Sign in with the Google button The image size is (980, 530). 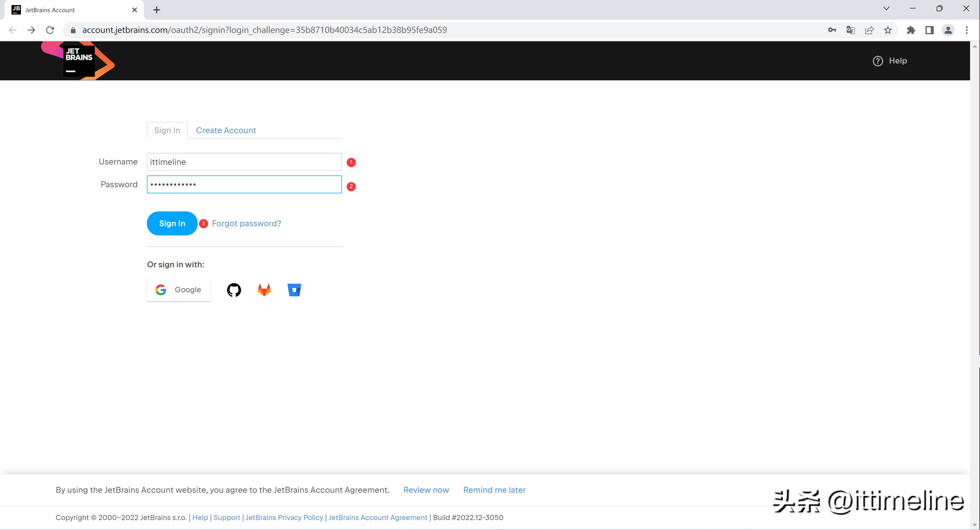click(x=179, y=290)
